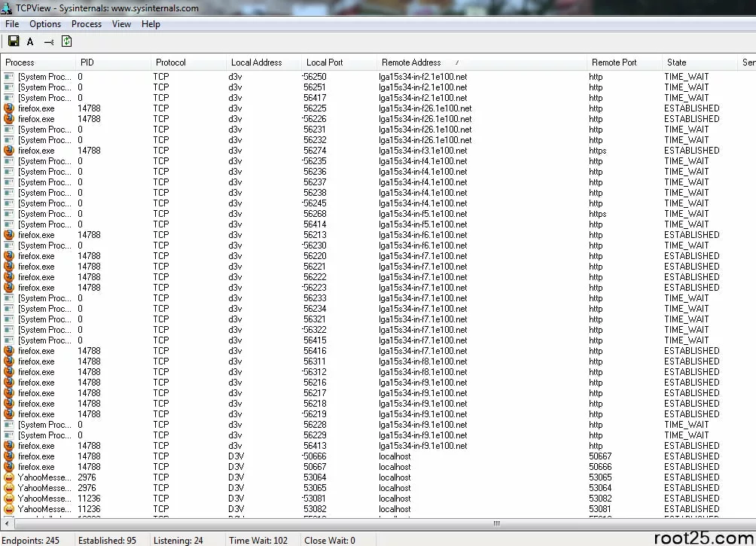Click TCP protocol on port 56322 row
Screen dimensions: 756x546
tap(161, 330)
